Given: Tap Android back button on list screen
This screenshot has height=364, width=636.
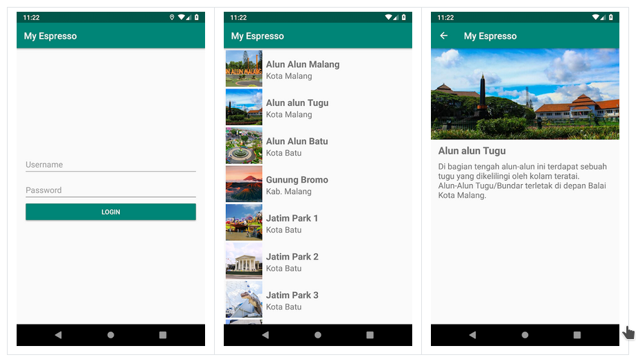Looking at the screenshot, I should [265, 335].
